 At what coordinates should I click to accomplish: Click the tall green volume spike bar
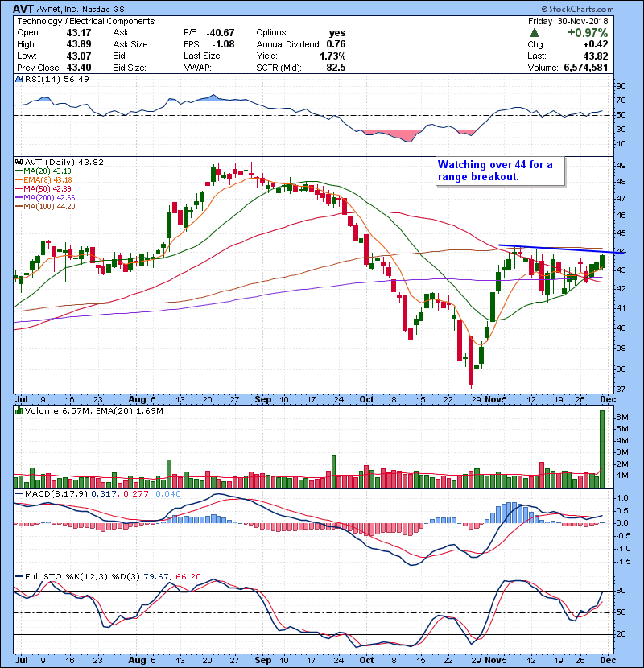tap(602, 449)
